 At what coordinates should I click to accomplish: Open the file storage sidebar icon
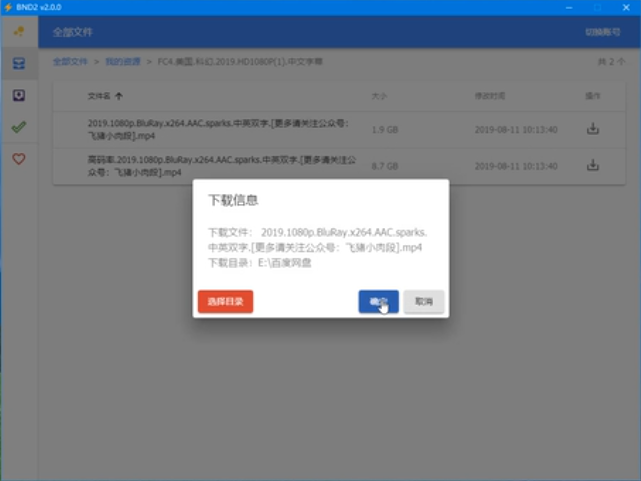pyautogui.click(x=19, y=63)
